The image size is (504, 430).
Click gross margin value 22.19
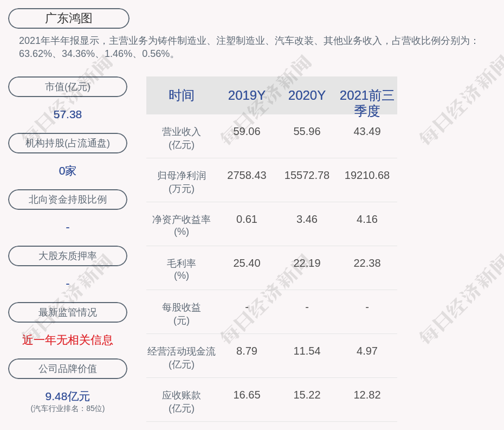[x=307, y=263]
